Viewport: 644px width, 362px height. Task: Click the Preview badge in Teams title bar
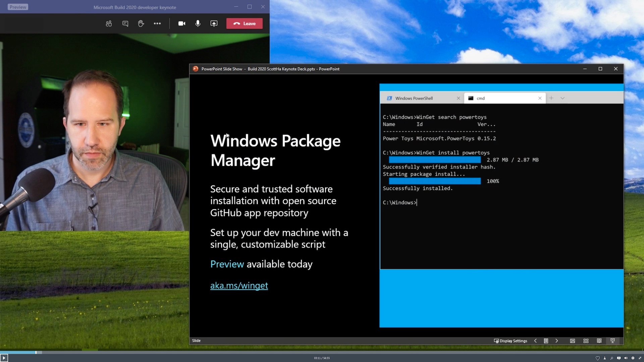[18, 7]
